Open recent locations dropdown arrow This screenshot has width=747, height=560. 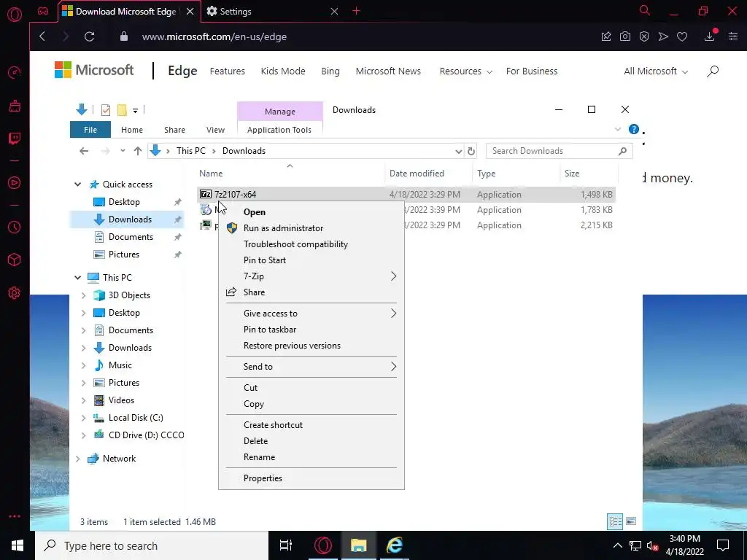[x=123, y=151]
